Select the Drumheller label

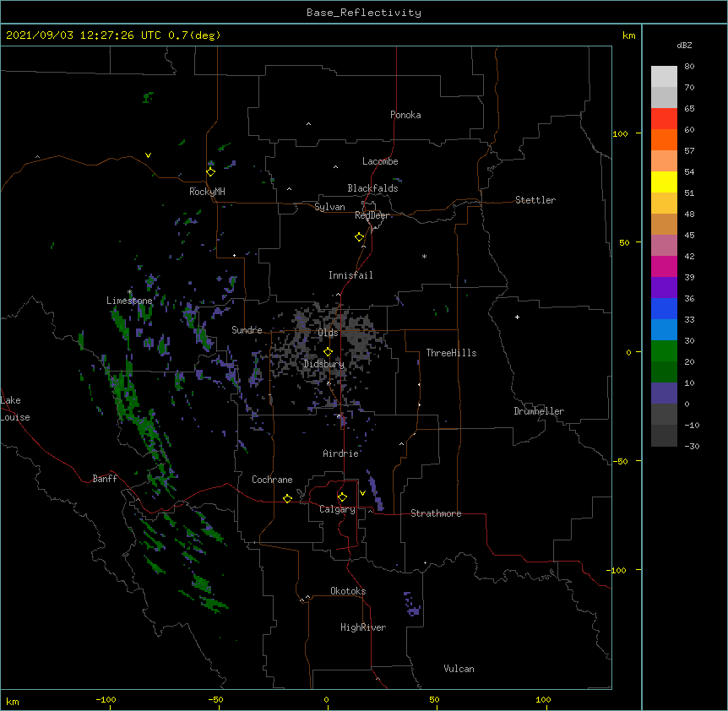click(x=539, y=411)
